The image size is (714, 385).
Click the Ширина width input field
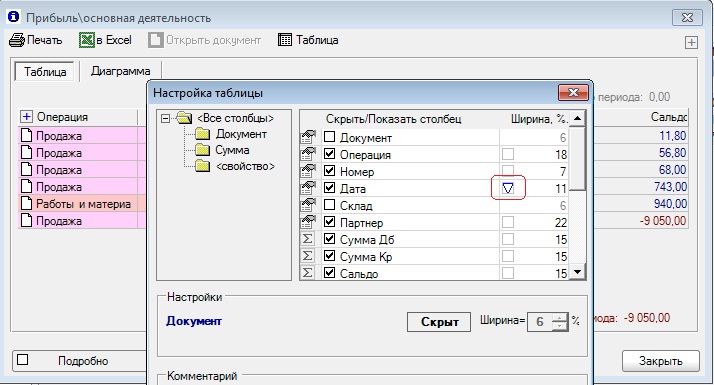(x=540, y=322)
